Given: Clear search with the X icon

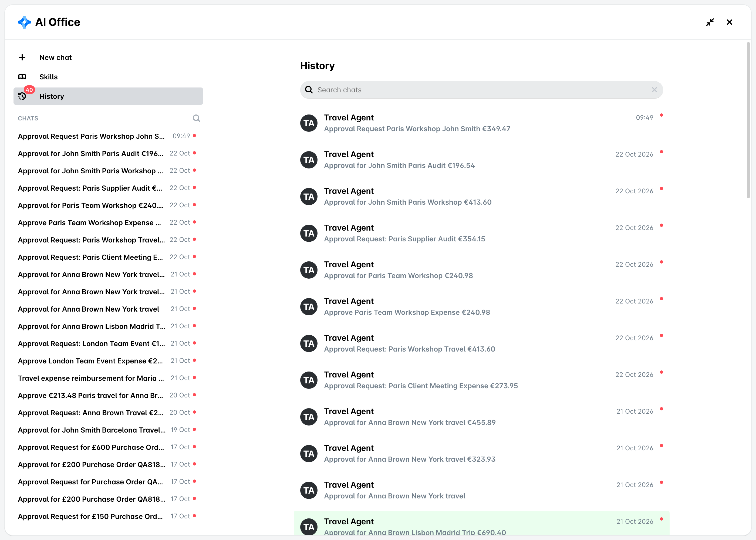Looking at the screenshot, I should (654, 90).
